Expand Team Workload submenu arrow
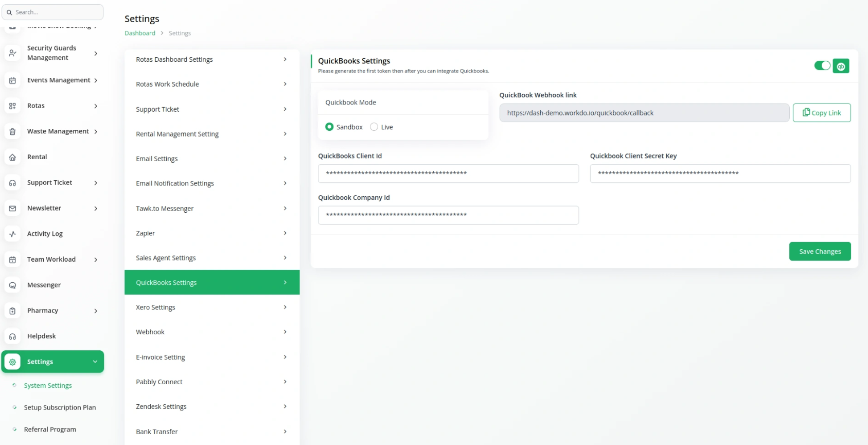The height and width of the screenshot is (445, 868). pos(96,260)
